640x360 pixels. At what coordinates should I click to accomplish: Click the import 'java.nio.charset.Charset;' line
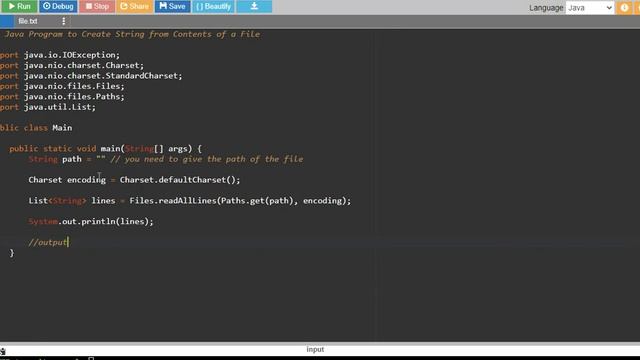(x=84, y=66)
